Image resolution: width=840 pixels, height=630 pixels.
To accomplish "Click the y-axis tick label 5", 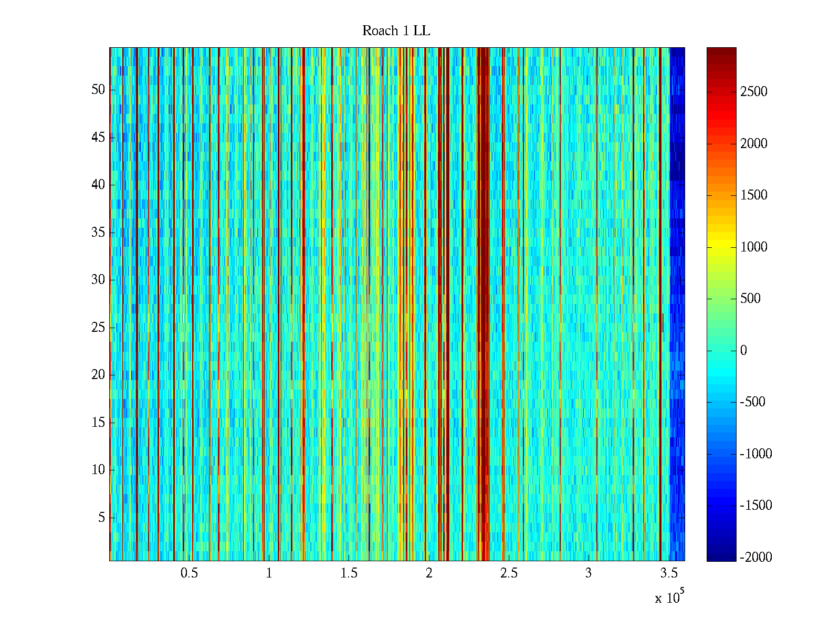I will 101,518.
